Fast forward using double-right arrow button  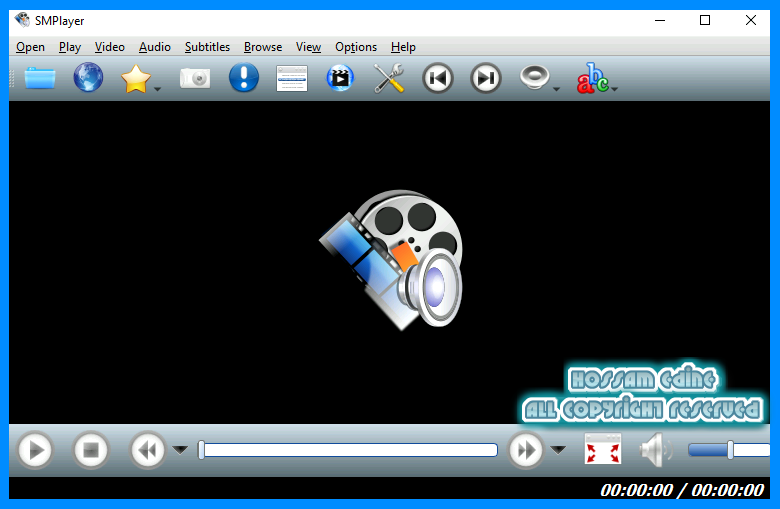pos(526,450)
